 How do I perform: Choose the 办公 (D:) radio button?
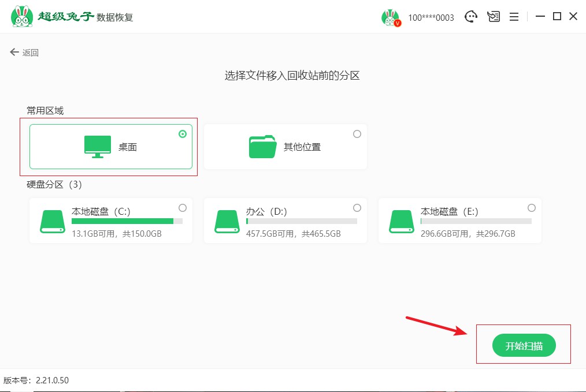click(357, 208)
